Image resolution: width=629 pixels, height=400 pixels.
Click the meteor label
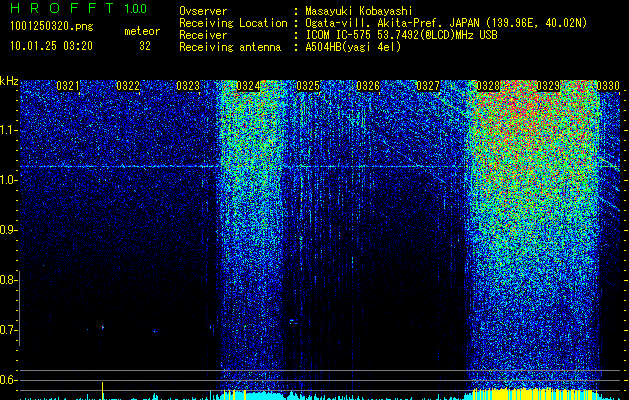tap(142, 31)
